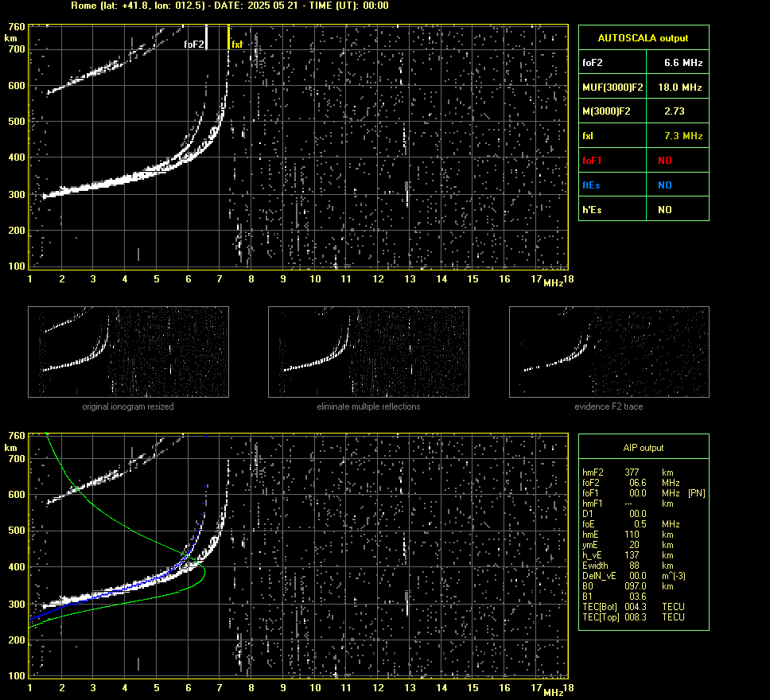Select the foE '0.5' MHz value
The image size is (770, 700).
640,523
